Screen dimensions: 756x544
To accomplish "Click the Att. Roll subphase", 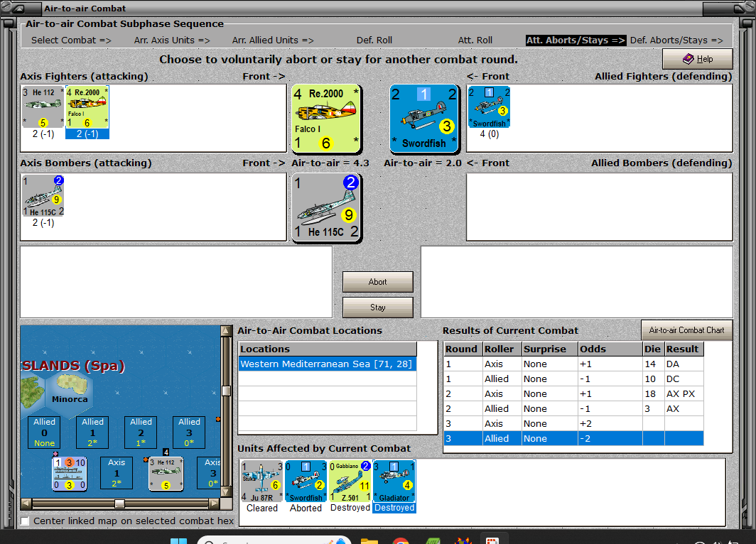I will [x=475, y=40].
